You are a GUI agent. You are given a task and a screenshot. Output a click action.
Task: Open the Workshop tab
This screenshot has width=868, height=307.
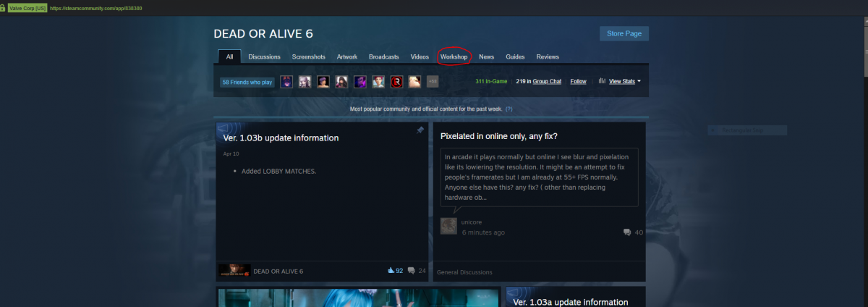(x=454, y=56)
